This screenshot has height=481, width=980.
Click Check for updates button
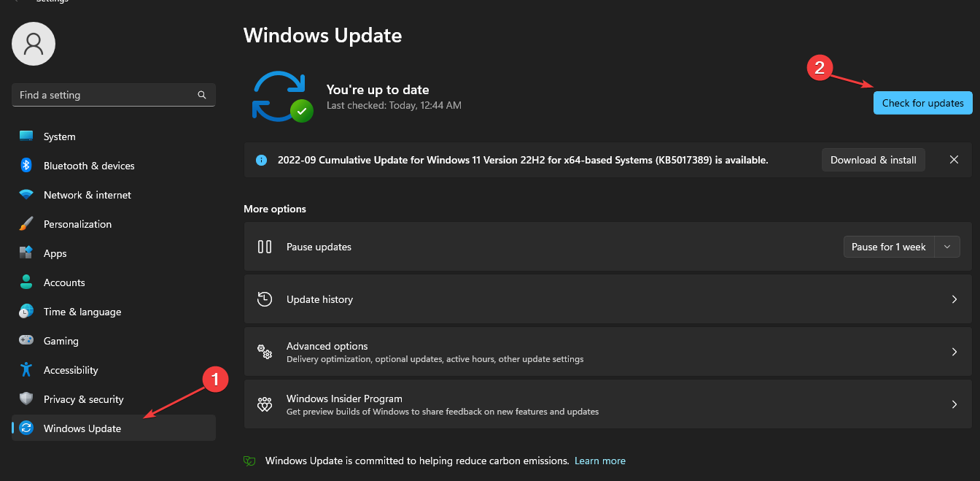(x=923, y=103)
